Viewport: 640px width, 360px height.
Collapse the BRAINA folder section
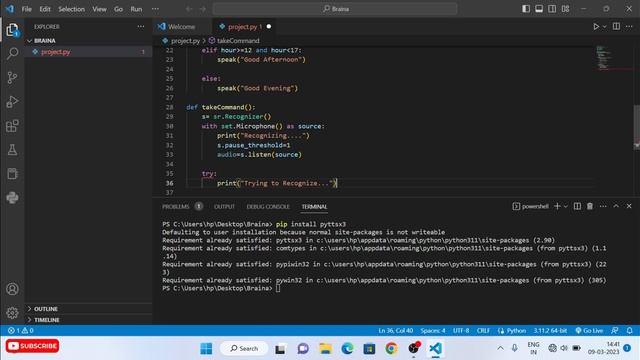point(88,41)
